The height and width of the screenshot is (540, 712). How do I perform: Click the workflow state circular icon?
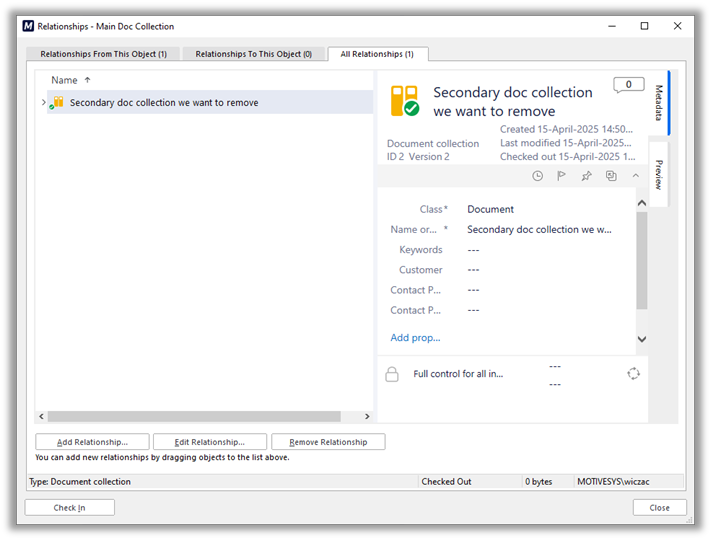pos(633,374)
